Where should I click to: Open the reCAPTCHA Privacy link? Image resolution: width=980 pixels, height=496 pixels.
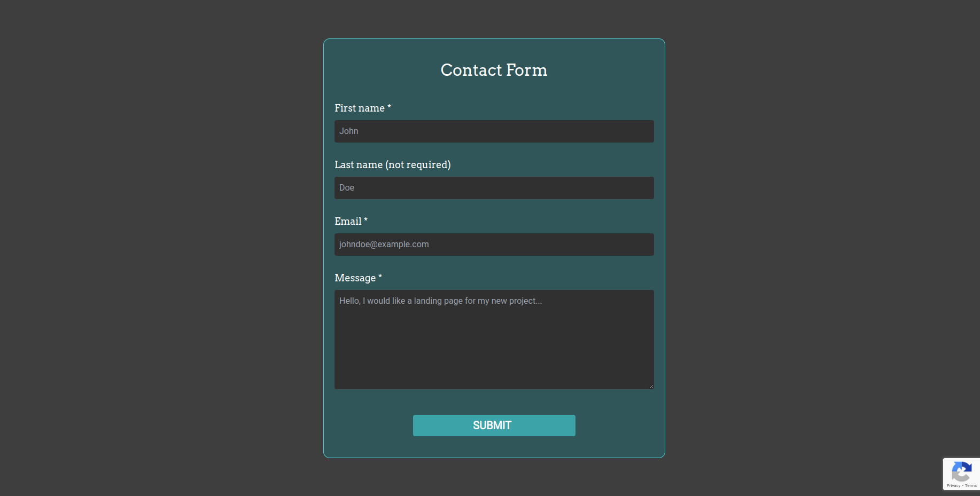point(953,486)
